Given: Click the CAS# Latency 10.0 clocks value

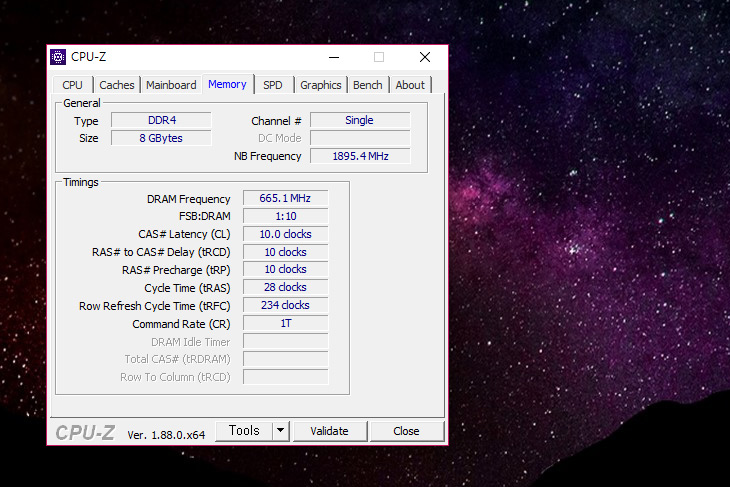Looking at the screenshot, I should (x=285, y=234).
